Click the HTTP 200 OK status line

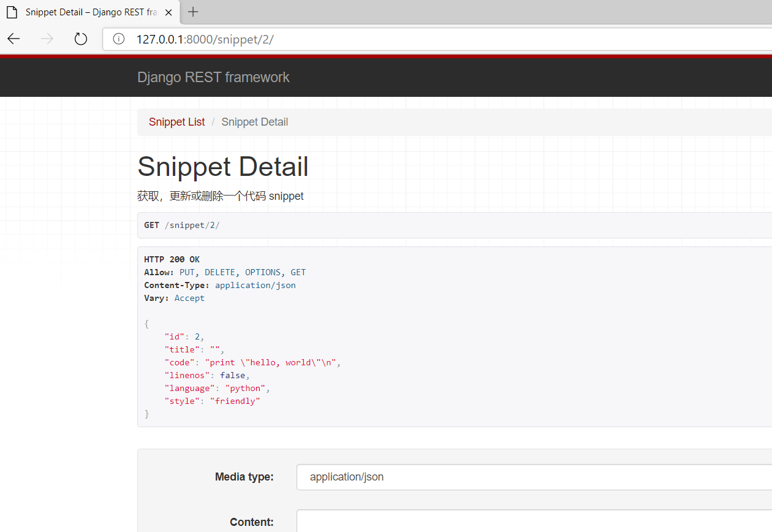tap(172, 259)
